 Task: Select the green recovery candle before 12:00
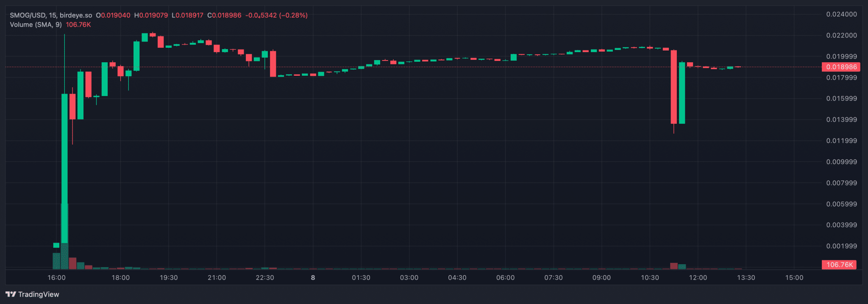682,93
